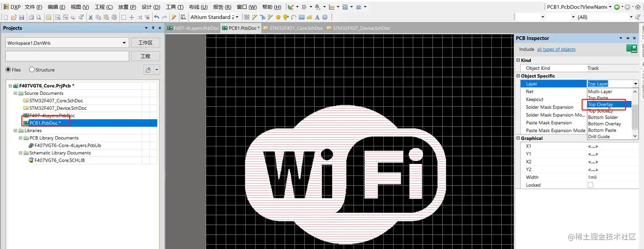This screenshot has width=644, height=249.
Task: Click the grid settings icon in top toolbar
Action: click(x=359, y=7)
